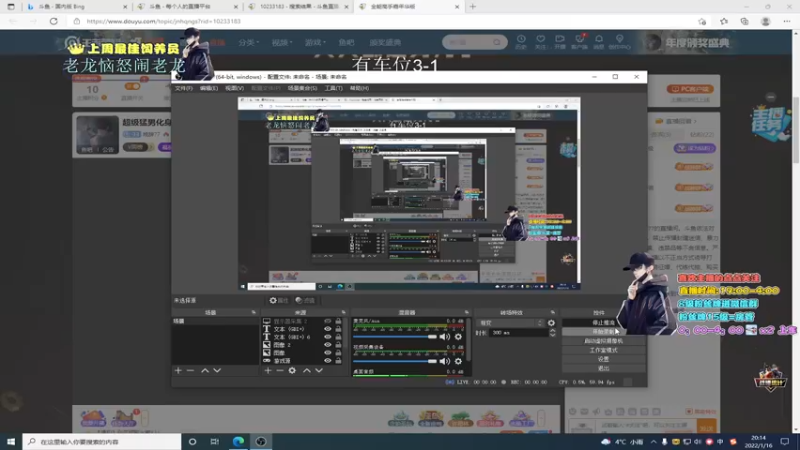Mute the second mixer channel speaker icon
The height and width of the screenshot is (450, 800).
point(445,361)
